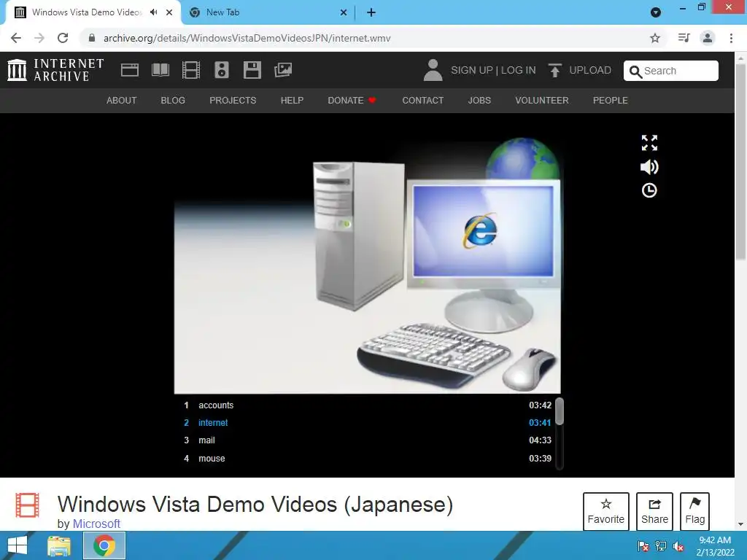View site info via lock icon
This screenshot has height=560, width=747.
92,38
